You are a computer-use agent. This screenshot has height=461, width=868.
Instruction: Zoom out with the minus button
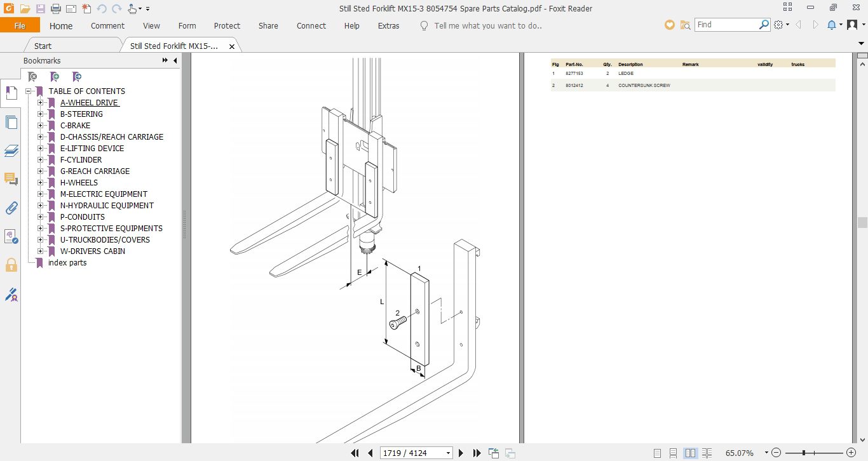(776, 453)
